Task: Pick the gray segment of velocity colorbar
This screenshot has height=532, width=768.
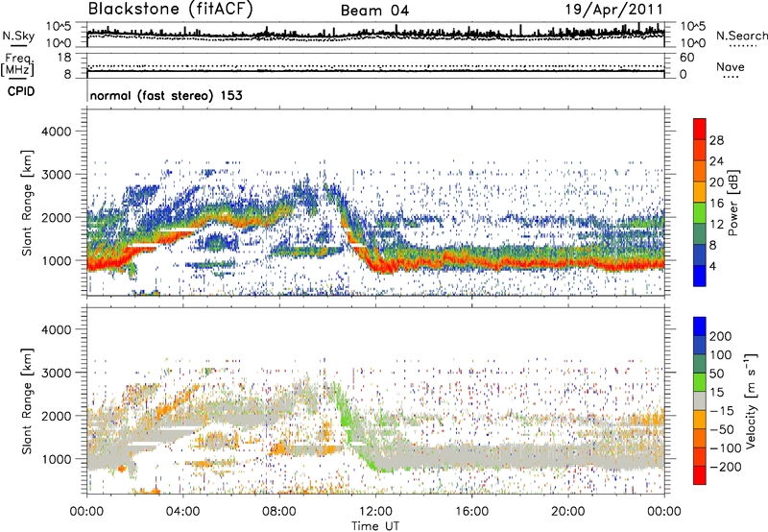Action: (700, 400)
